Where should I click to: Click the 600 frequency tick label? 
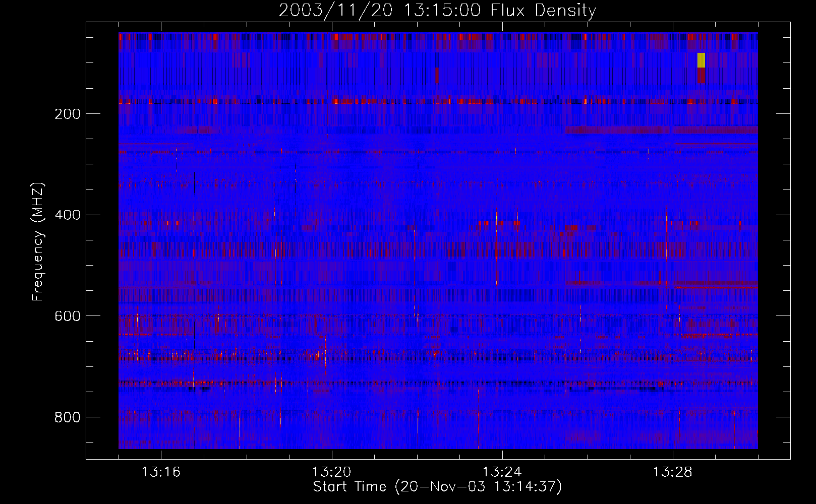click(68, 316)
